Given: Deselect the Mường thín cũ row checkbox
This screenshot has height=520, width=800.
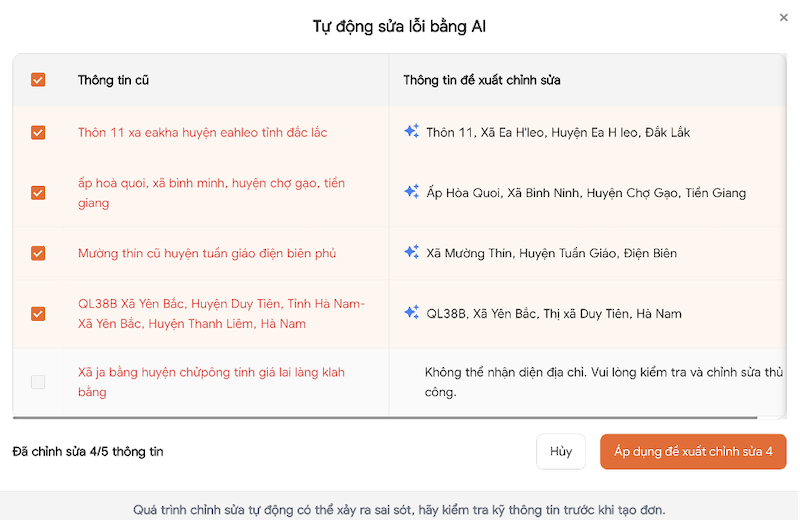Looking at the screenshot, I should tap(38, 253).
